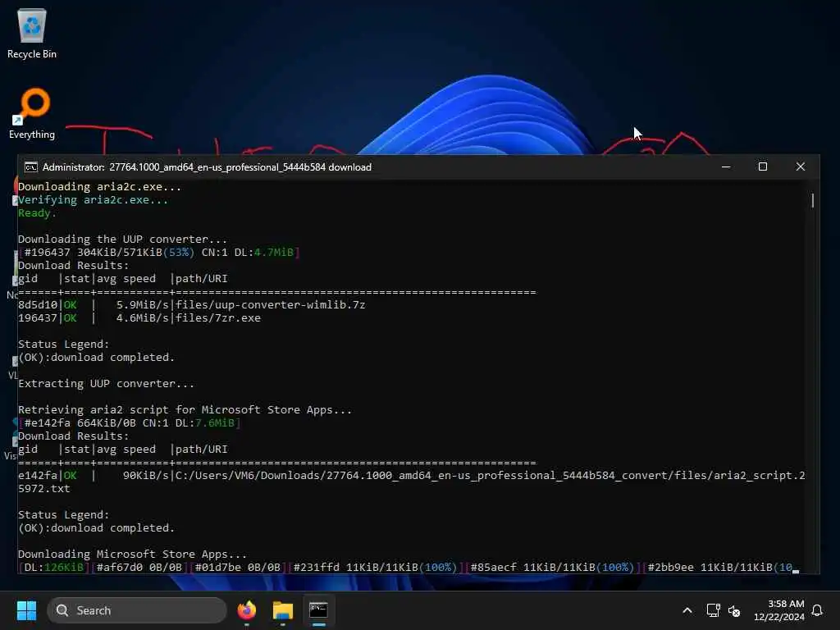Click the '8d5d10' gid entry
This screenshot has height=630, width=840.
38,305
